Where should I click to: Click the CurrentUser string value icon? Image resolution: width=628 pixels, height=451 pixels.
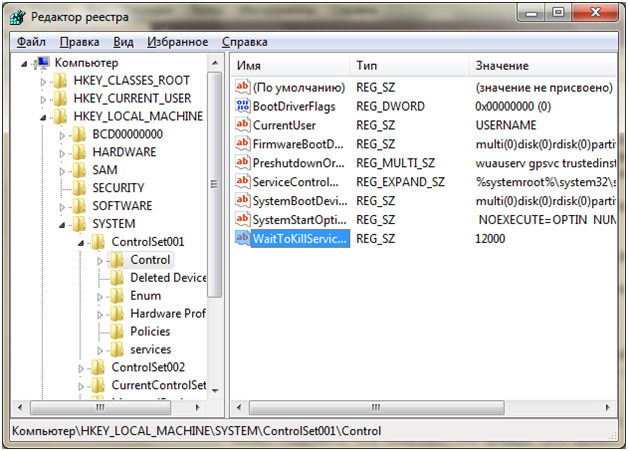pos(242,125)
